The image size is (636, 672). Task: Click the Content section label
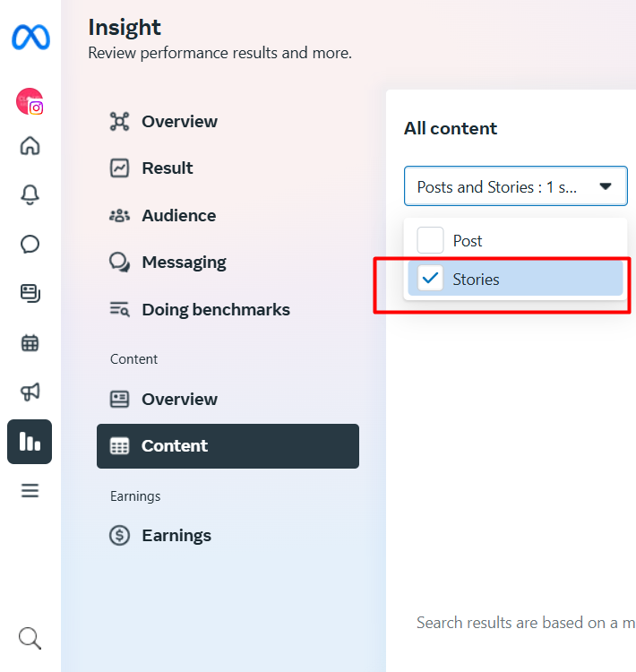click(133, 359)
